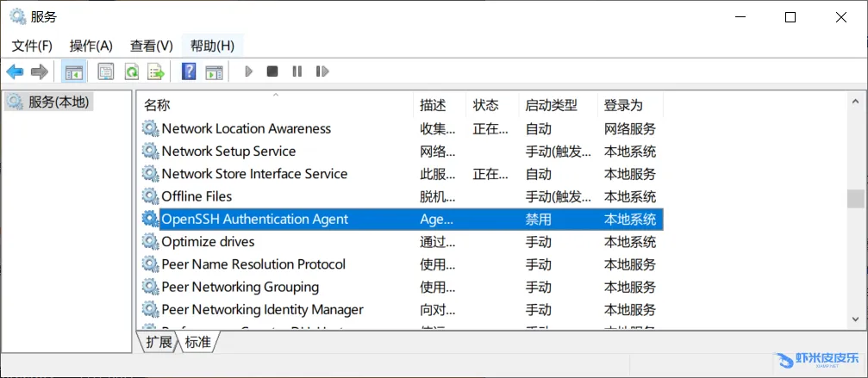Open the 文件(F) menu
The height and width of the screenshot is (378, 868).
pos(32,46)
